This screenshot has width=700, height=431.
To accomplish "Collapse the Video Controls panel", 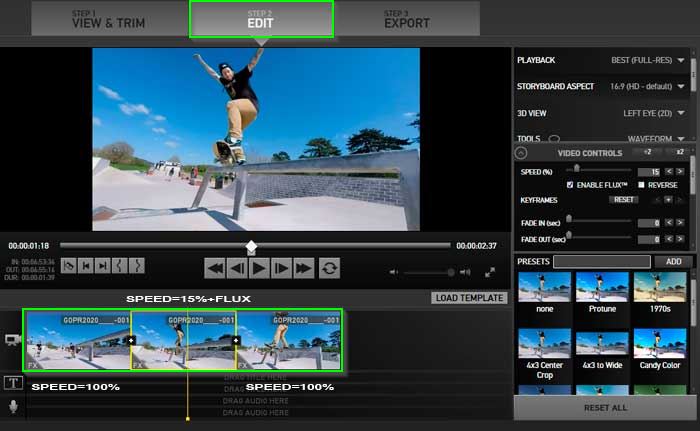I will click(x=521, y=153).
